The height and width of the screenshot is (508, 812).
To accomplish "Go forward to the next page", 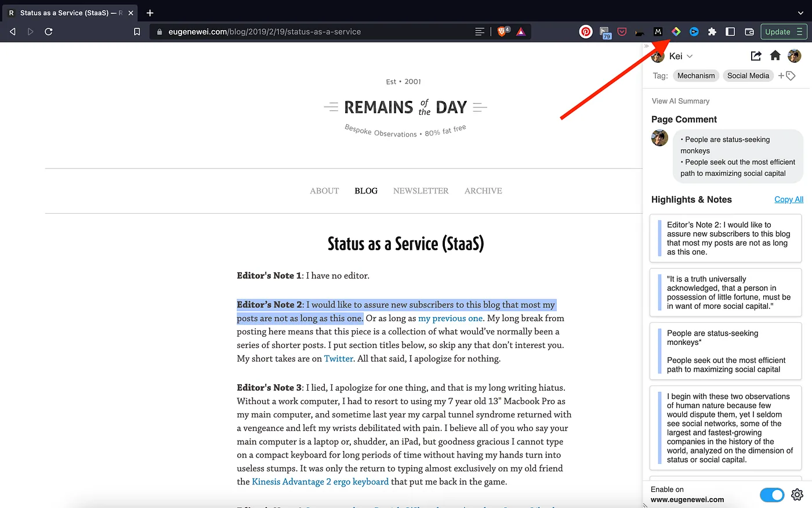I will tap(31, 32).
